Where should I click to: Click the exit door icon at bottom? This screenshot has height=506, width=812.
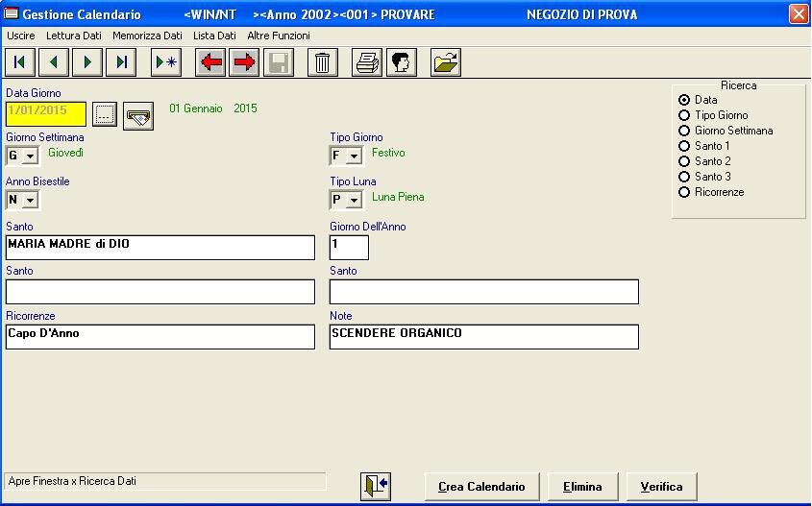click(375, 486)
